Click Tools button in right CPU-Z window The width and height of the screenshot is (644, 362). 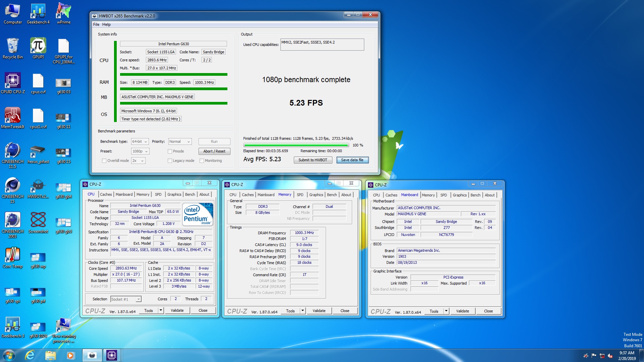coord(434,311)
